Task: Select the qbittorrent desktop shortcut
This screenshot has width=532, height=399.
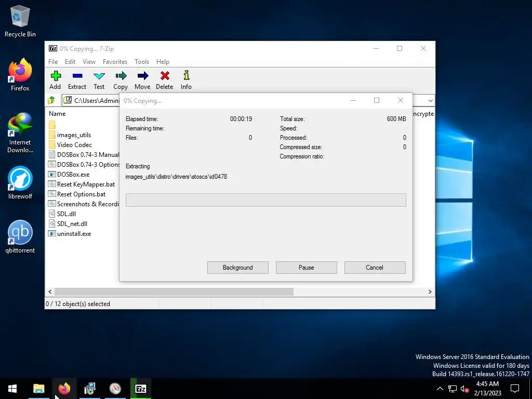Action: pyautogui.click(x=20, y=237)
